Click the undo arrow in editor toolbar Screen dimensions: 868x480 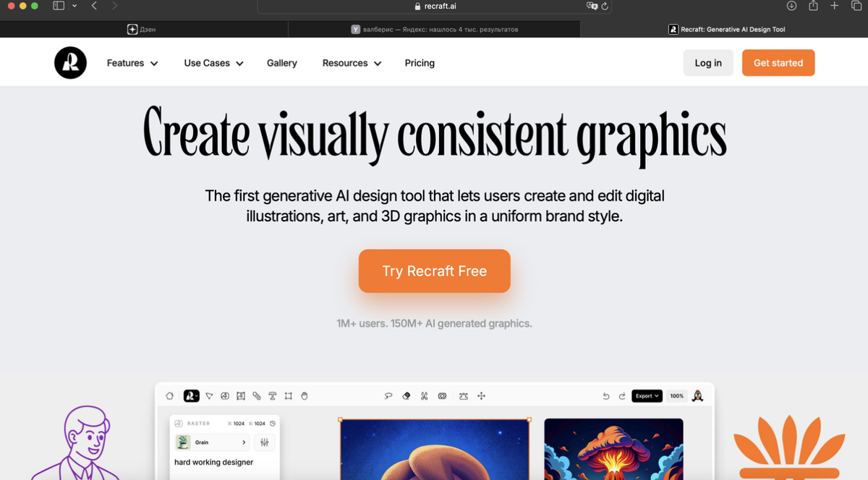(x=606, y=396)
